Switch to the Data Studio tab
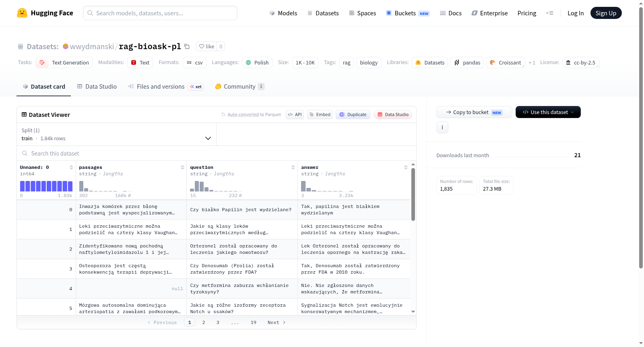The image size is (644, 347). coord(97,86)
